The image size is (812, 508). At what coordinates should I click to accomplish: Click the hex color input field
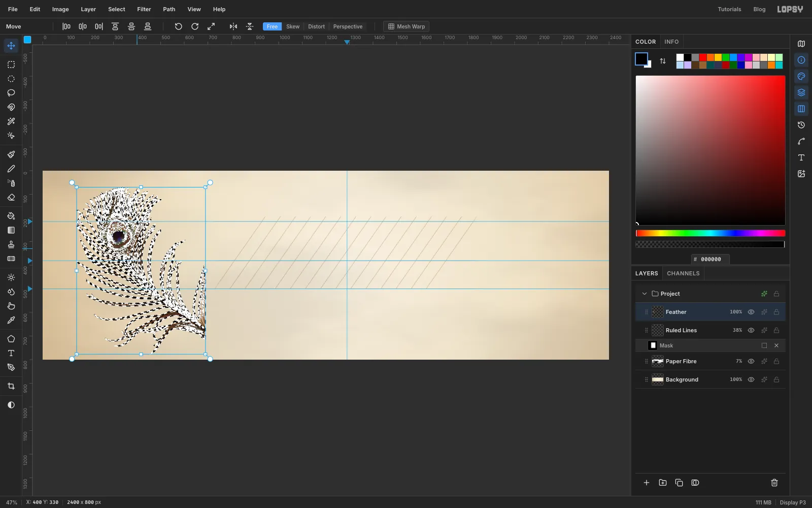[x=710, y=259]
